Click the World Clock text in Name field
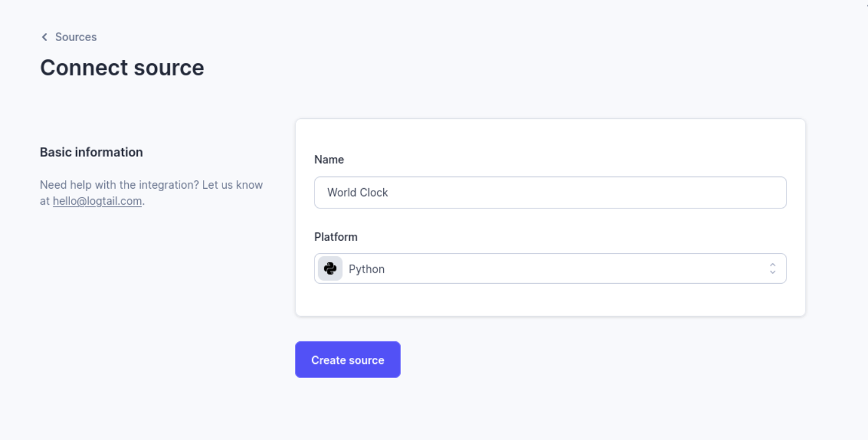868x440 pixels. pos(357,192)
